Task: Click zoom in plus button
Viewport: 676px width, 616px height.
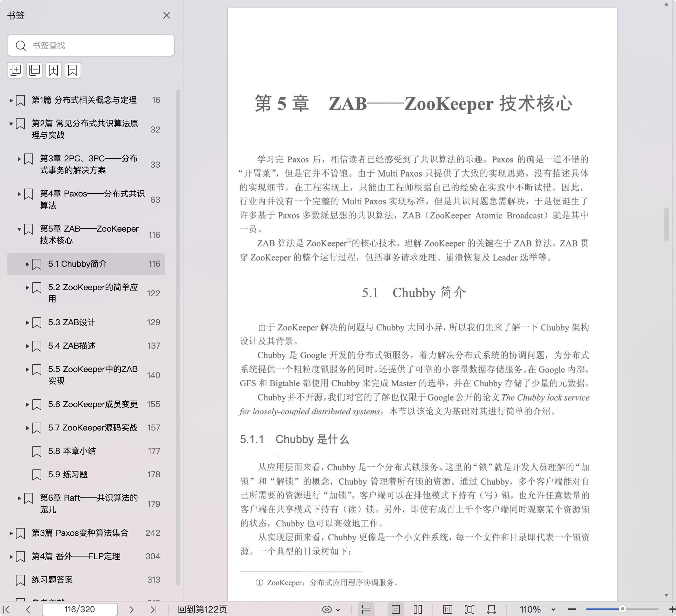Action: tap(672, 609)
